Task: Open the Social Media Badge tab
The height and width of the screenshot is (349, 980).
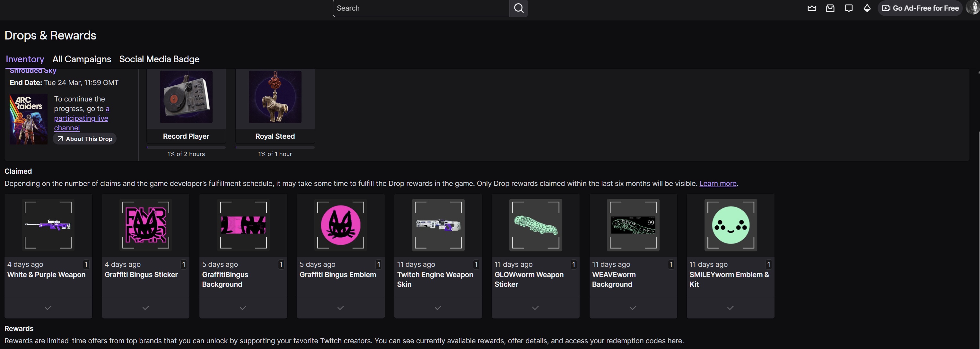Action: pyautogui.click(x=159, y=59)
